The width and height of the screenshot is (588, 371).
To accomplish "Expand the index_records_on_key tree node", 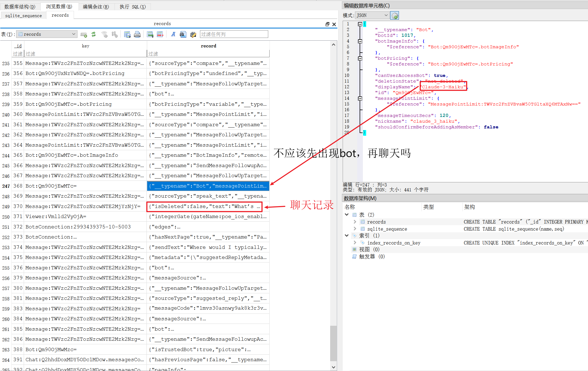I will [355, 243].
